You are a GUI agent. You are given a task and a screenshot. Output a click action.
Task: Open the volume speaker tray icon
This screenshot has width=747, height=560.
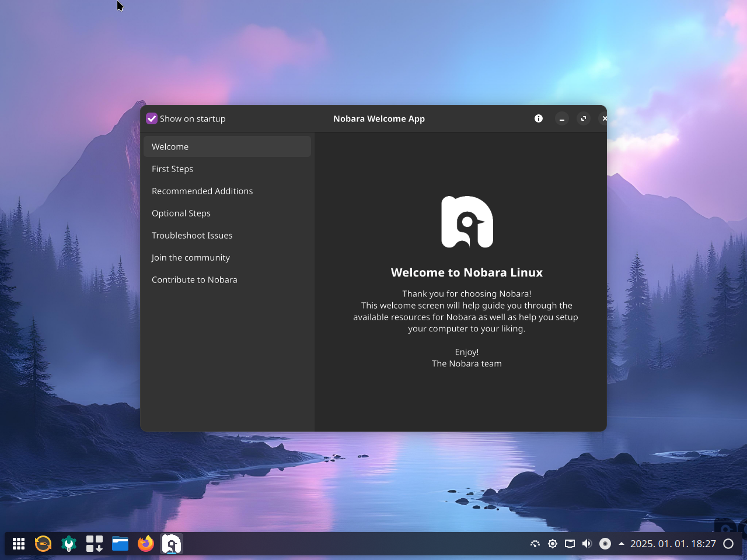pos(588,544)
